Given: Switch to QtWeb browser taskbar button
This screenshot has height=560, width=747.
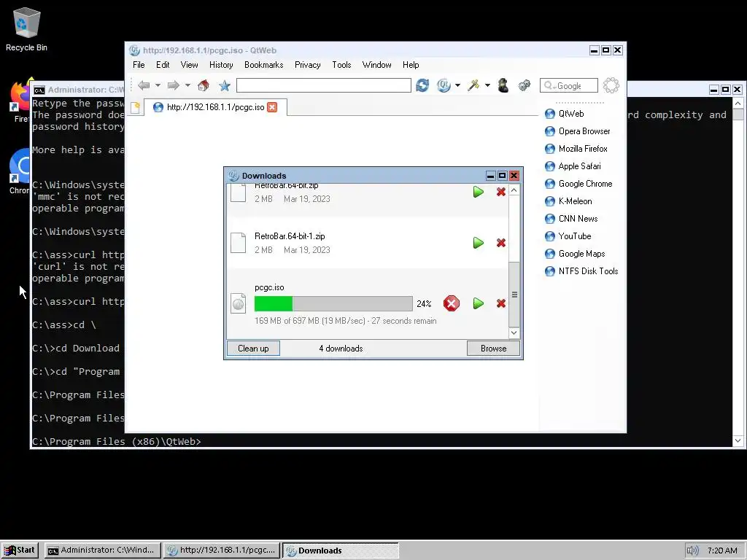Looking at the screenshot, I should pyautogui.click(x=222, y=551).
